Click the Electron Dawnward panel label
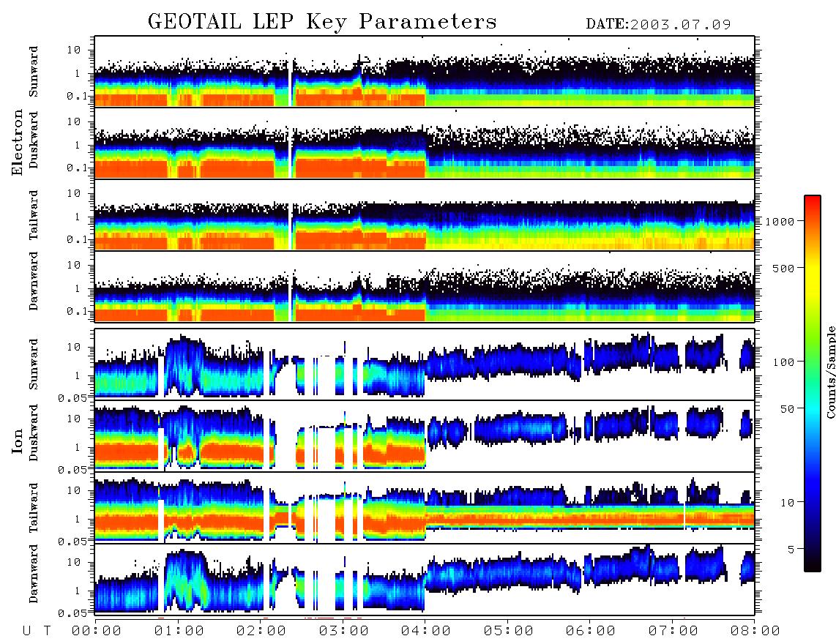Image resolution: width=836 pixels, height=644 pixels. [x=34, y=282]
